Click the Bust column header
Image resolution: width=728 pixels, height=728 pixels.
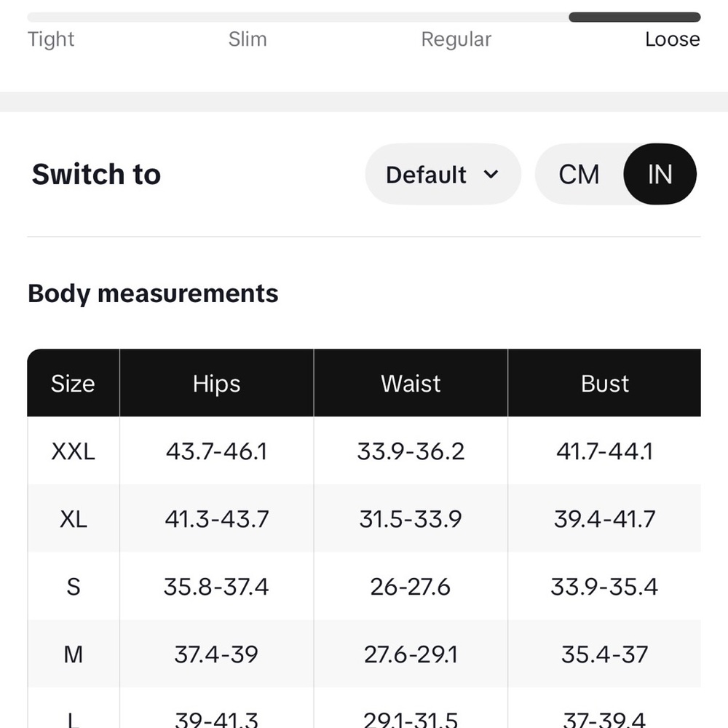pyautogui.click(x=604, y=384)
